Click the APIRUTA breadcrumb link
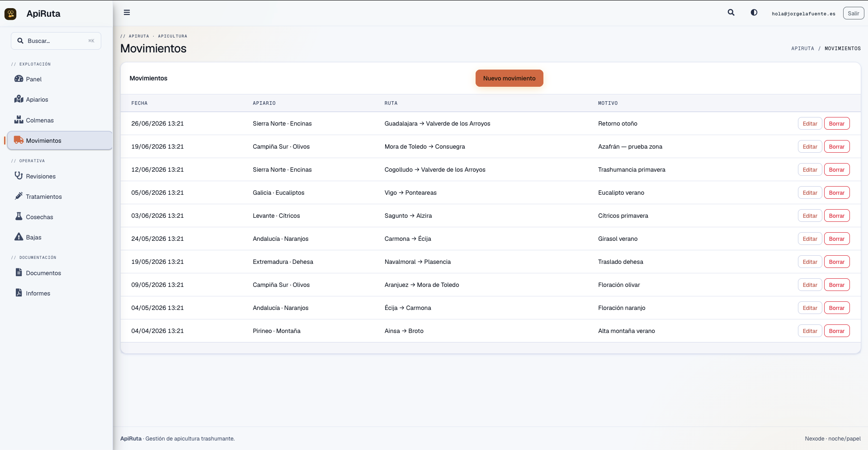Screen dimensions: 868x450 pyautogui.click(x=802, y=48)
